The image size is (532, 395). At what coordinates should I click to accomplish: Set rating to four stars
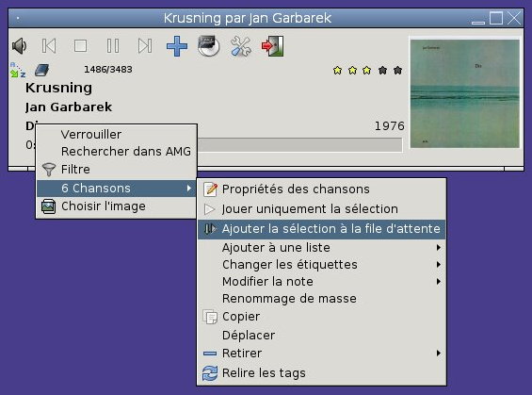[382, 71]
